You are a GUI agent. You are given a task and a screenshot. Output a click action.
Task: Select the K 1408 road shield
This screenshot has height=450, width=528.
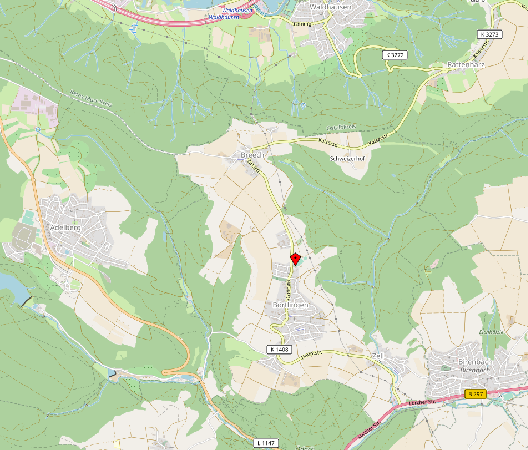tap(279, 349)
